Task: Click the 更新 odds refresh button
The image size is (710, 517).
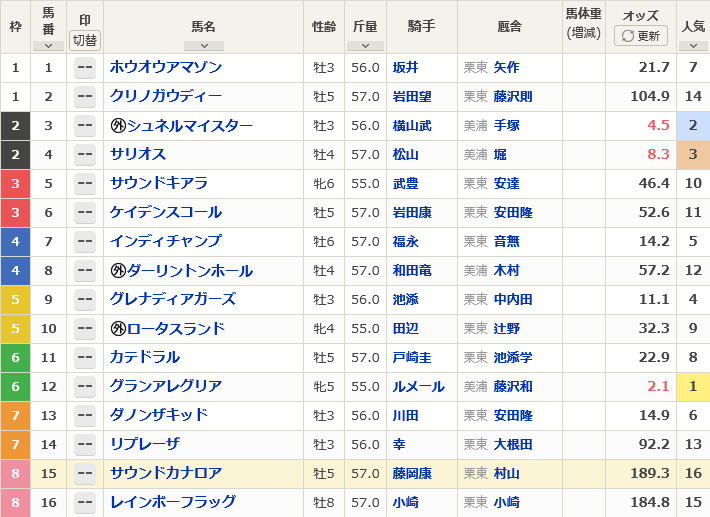Action: click(640, 35)
